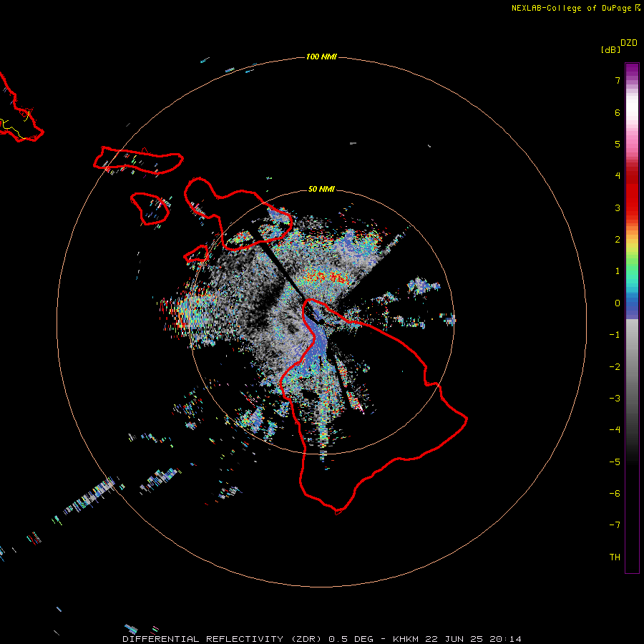Click the -5 value on color scale
This screenshot has width=644, height=644.
[615, 462]
